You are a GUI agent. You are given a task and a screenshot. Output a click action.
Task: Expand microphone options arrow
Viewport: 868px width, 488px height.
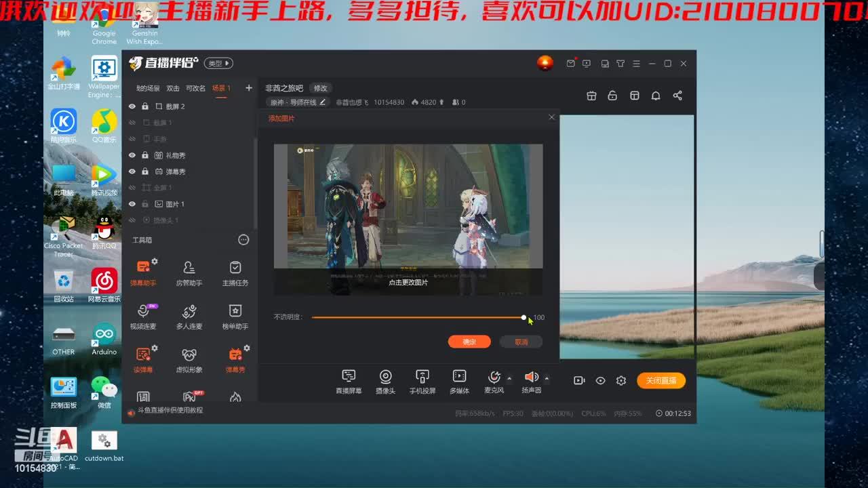pyautogui.click(x=509, y=379)
